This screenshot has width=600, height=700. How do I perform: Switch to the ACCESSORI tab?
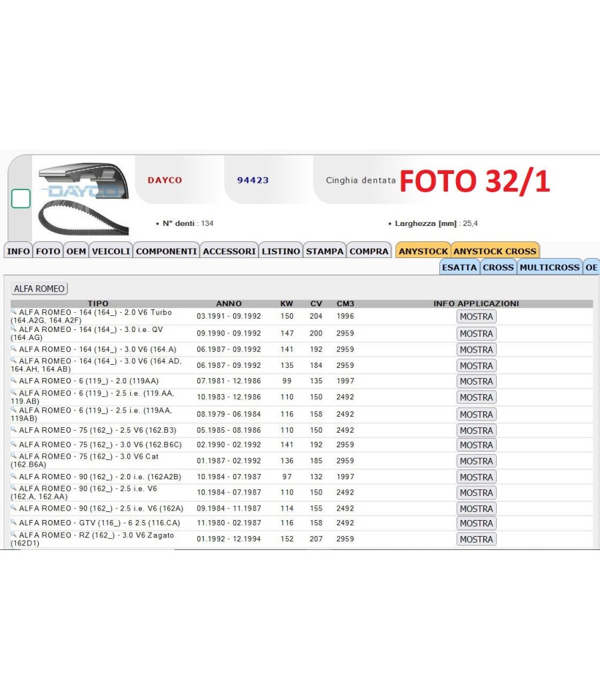[x=229, y=251]
